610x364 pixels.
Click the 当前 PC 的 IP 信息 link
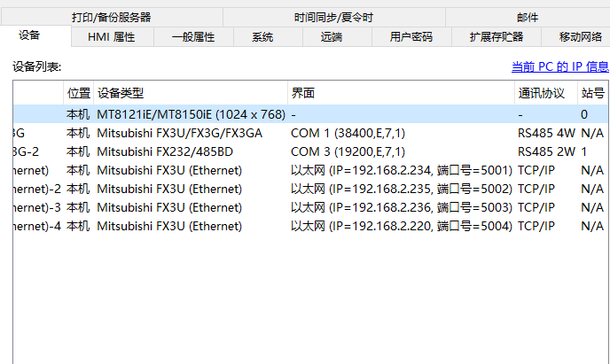click(559, 66)
